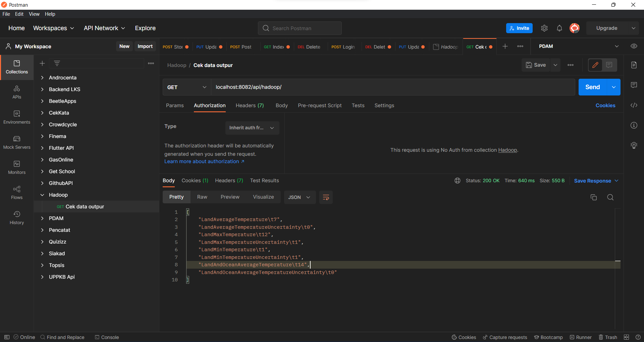Open the Flows sidebar panel
The width and height of the screenshot is (644, 342).
(17, 193)
